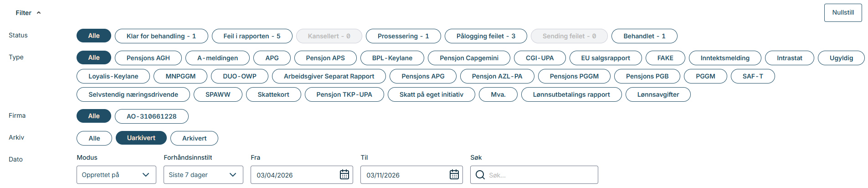The image size is (868, 188).
Task: Choose the Lønnsavgifter type filter
Action: coord(658,94)
